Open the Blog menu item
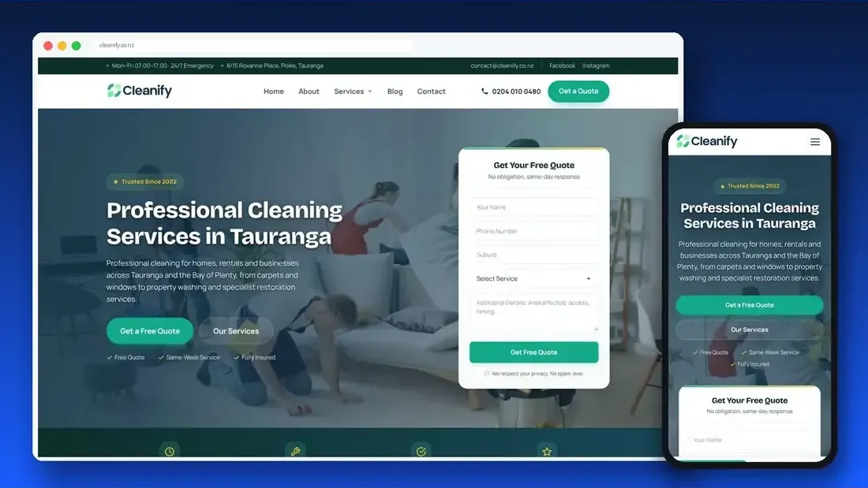The width and height of the screenshot is (868, 488). tap(395, 91)
